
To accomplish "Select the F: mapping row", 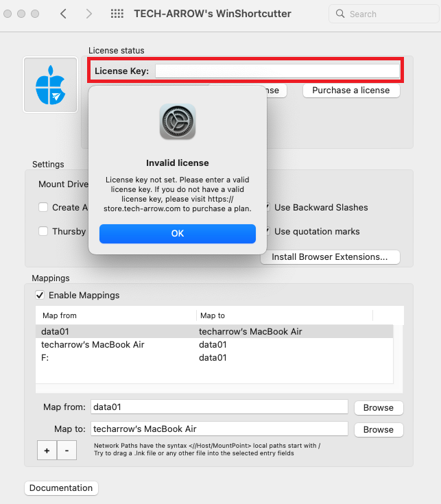I will click(x=215, y=357).
